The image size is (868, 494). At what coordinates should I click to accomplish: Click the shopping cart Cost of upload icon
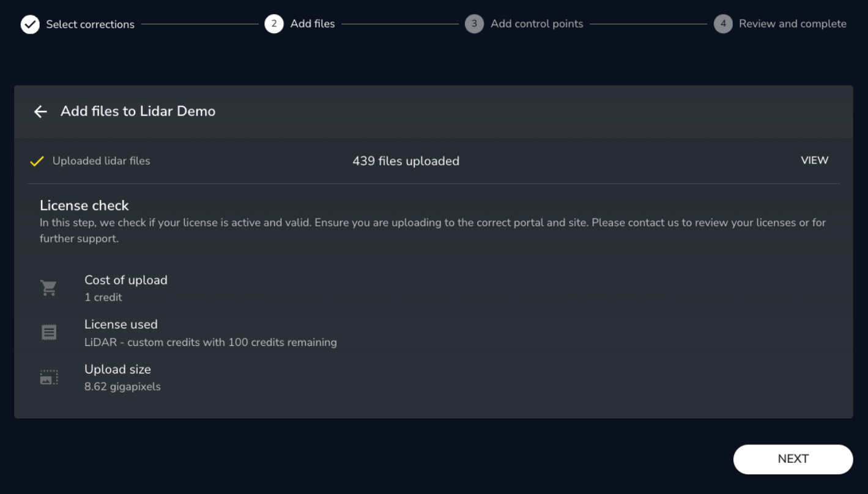coord(49,288)
